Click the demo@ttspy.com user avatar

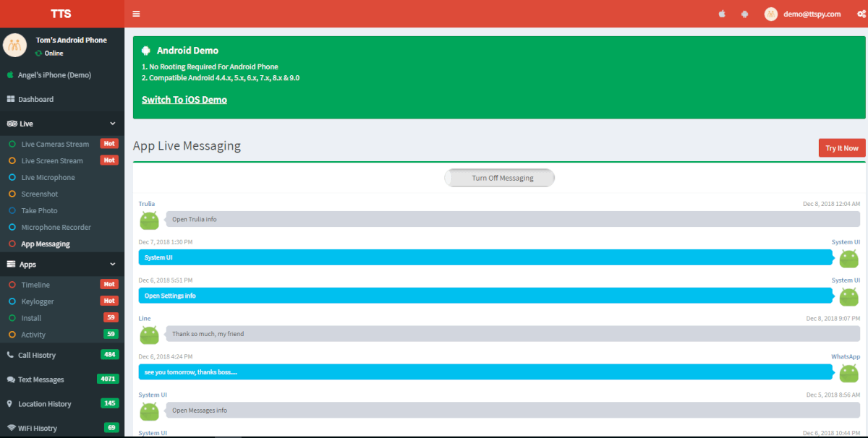click(x=771, y=14)
